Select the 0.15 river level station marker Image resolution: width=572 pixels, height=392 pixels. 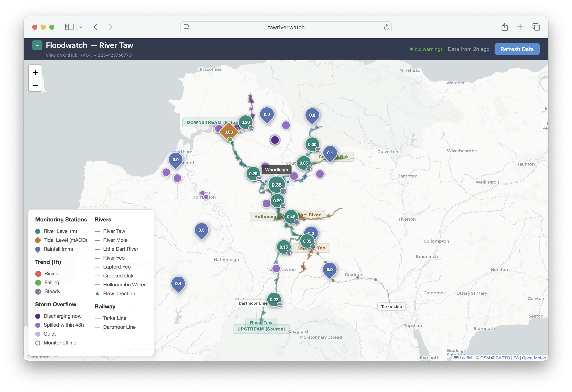283,247
